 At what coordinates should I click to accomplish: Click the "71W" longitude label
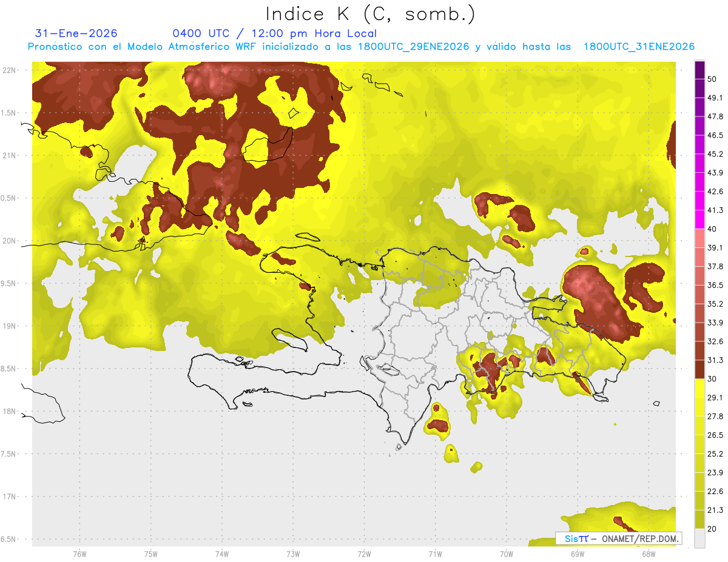[435, 554]
